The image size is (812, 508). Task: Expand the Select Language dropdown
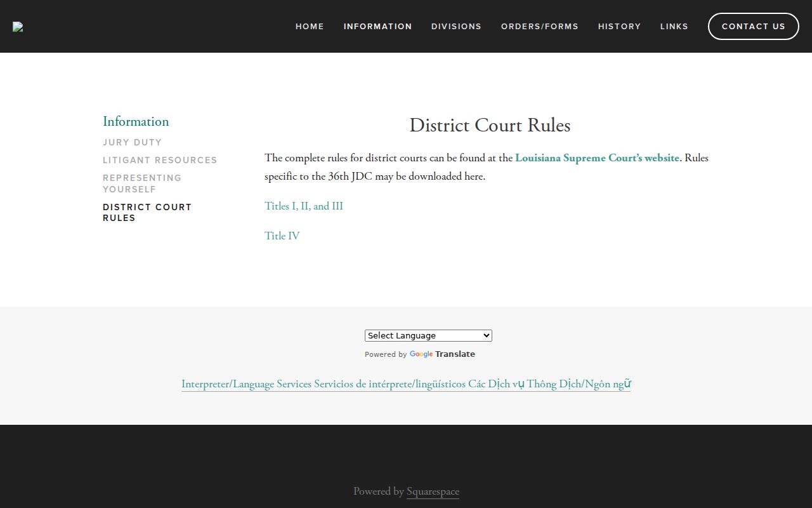click(428, 335)
